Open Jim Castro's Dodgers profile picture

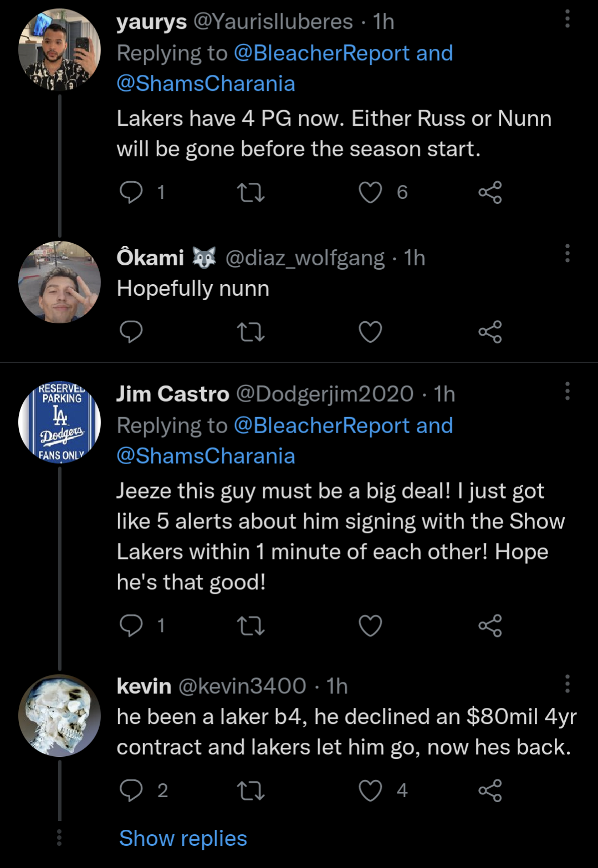pyautogui.click(x=60, y=422)
